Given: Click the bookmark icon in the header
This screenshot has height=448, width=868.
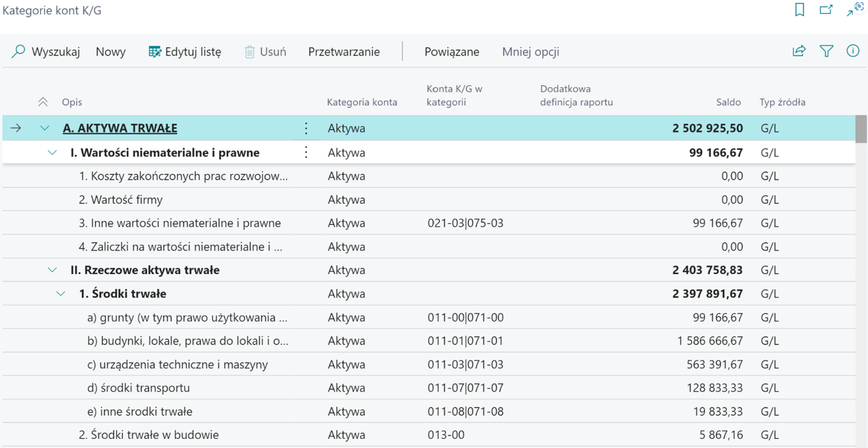Looking at the screenshot, I should [799, 10].
